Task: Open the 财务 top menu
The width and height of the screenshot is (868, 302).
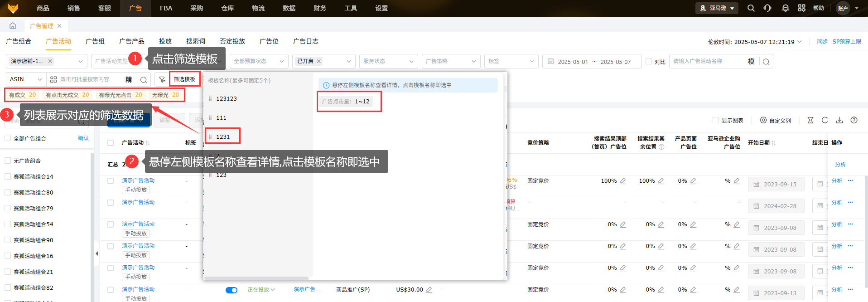Action: pyautogui.click(x=320, y=8)
